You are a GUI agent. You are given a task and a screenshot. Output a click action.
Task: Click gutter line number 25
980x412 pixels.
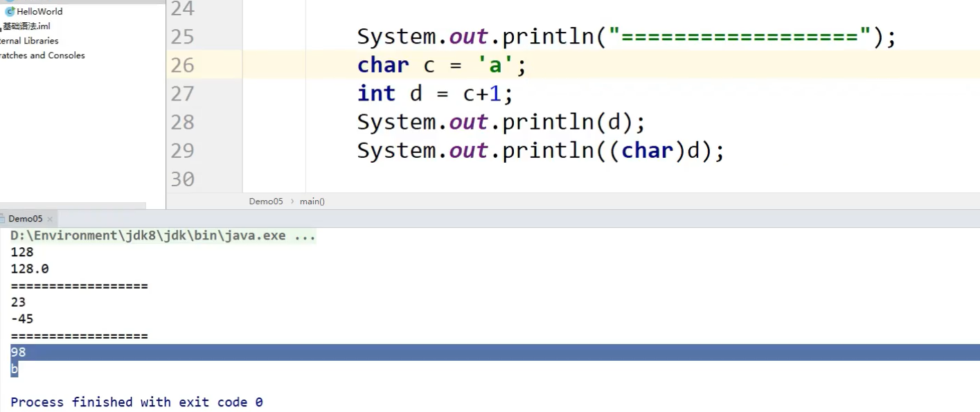(x=182, y=37)
